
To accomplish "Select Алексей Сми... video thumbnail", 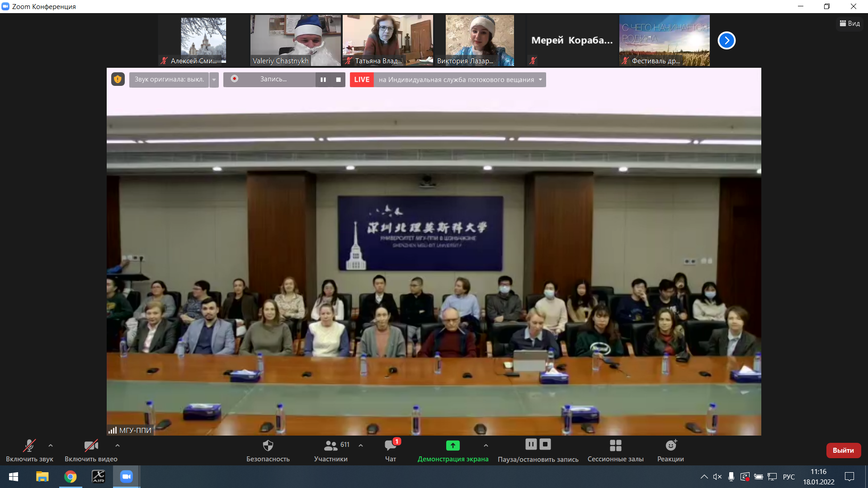I will click(203, 41).
